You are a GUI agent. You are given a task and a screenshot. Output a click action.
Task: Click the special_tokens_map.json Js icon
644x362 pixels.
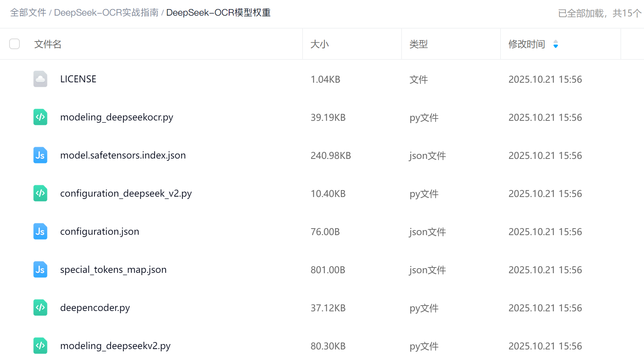point(40,269)
